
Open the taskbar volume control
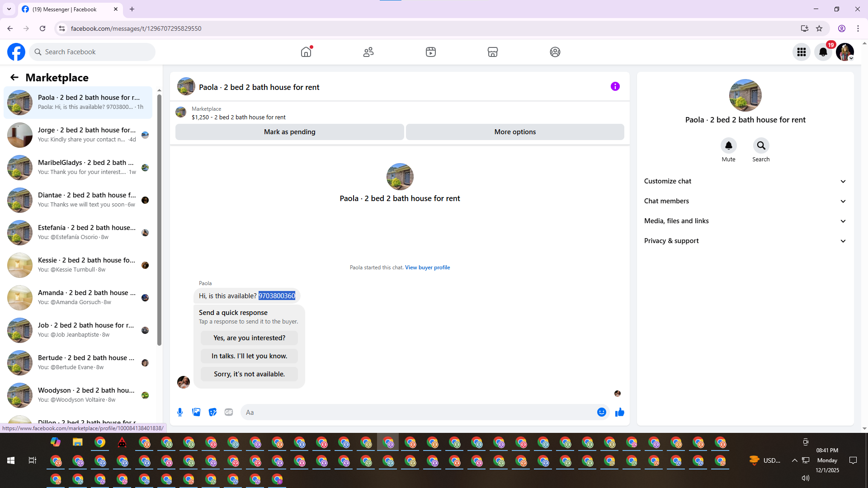806,478
